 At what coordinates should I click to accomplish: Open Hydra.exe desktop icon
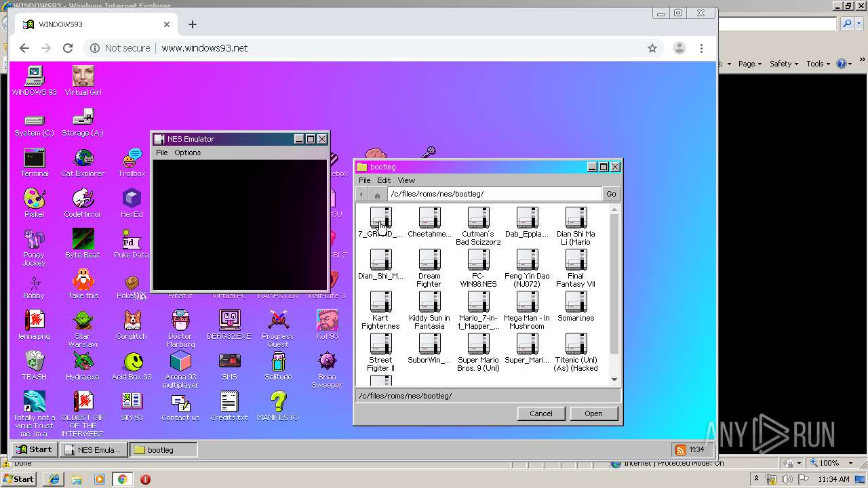[x=83, y=366]
